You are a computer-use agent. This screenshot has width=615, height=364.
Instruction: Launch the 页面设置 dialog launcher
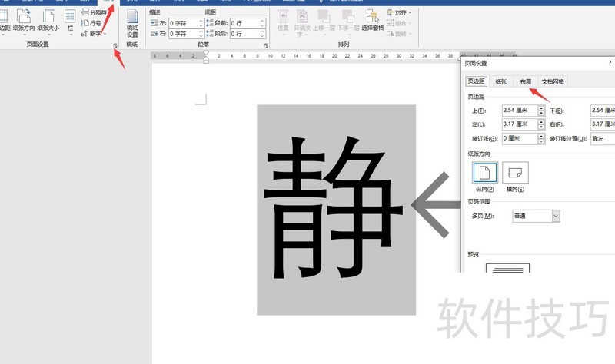pyautogui.click(x=116, y=45)
